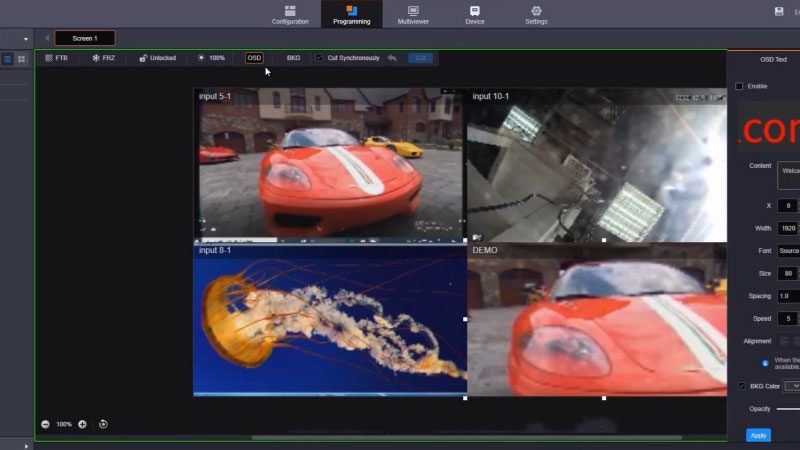This screenshot has height=450, width=800.
Task: Click the Spacing input field
Action: (789, 296)
